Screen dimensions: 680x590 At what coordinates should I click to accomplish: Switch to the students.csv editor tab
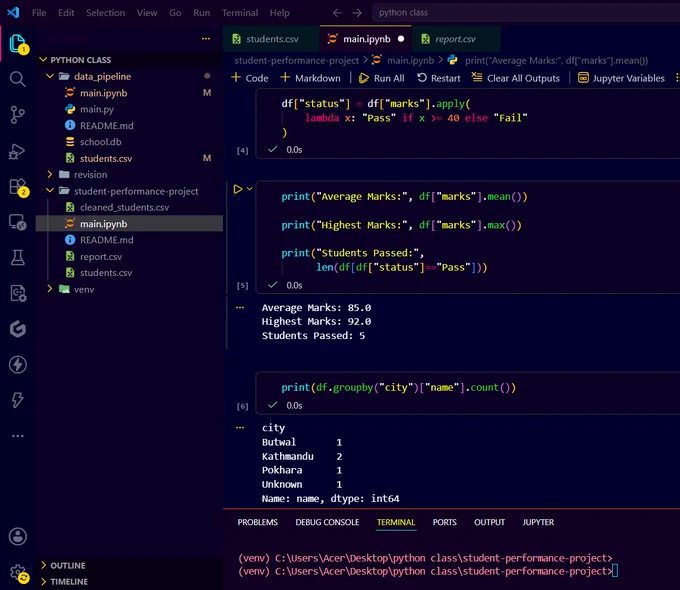(271, 39)
